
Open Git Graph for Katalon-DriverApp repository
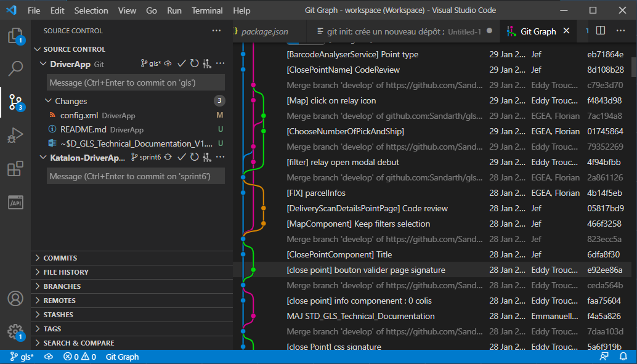[207, 157]
